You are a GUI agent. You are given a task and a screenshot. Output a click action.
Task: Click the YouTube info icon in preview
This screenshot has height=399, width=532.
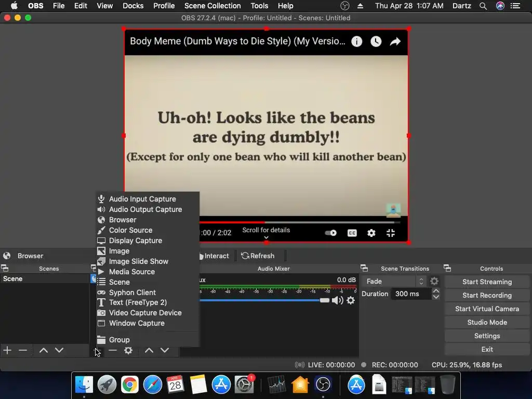point(356,42)
